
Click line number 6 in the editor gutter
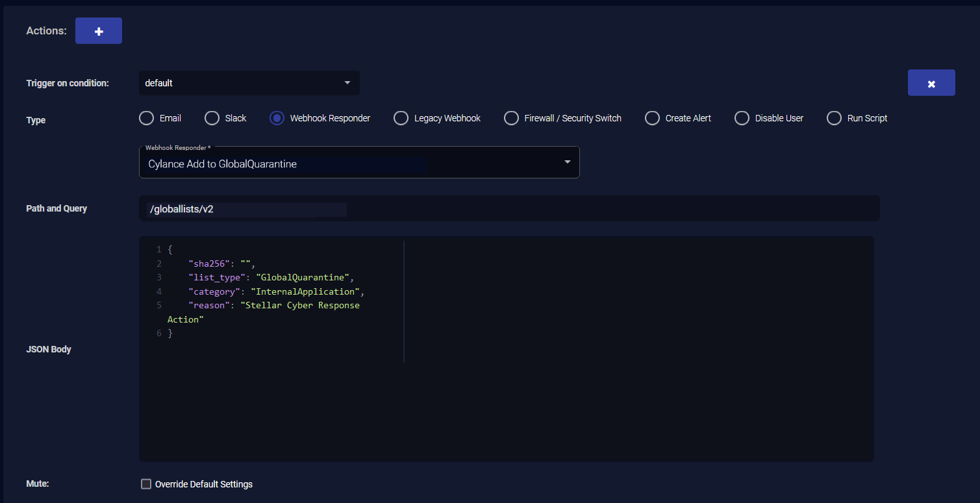[158, 334]
